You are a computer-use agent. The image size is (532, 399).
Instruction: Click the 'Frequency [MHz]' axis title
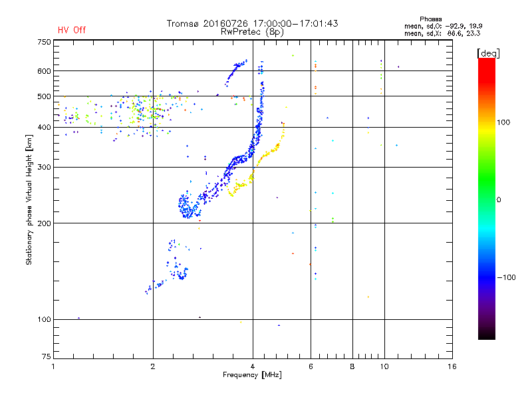click(x=252, y=375)
